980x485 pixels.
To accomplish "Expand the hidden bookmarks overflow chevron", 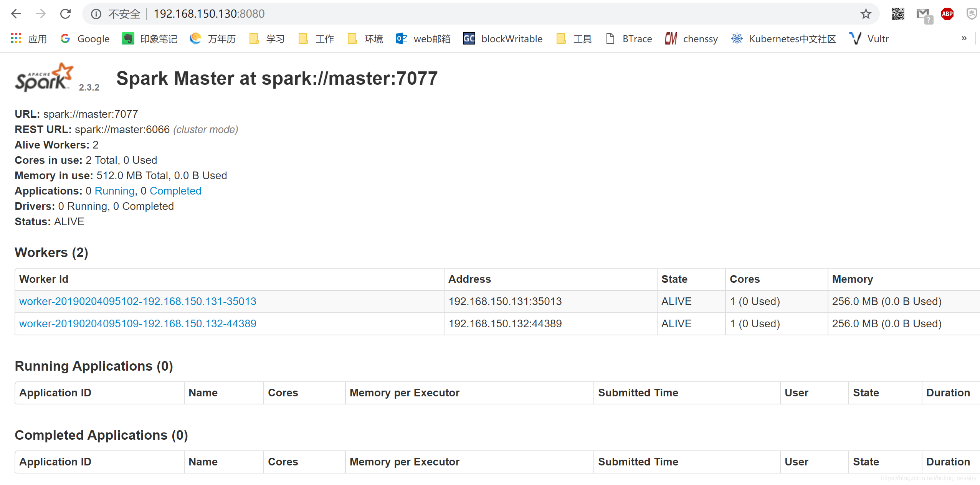I will tap(964, 38).
